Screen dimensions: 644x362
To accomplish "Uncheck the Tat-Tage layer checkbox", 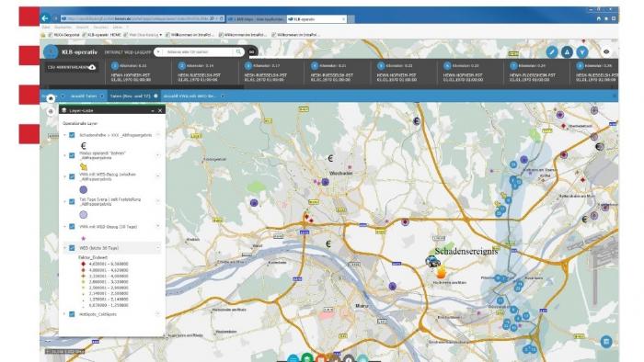I will pyautogui.click(x=72, y=202).
